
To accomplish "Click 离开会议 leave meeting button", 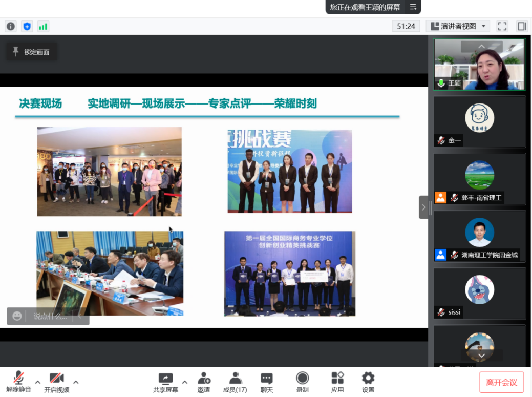I will coord(501,382).
